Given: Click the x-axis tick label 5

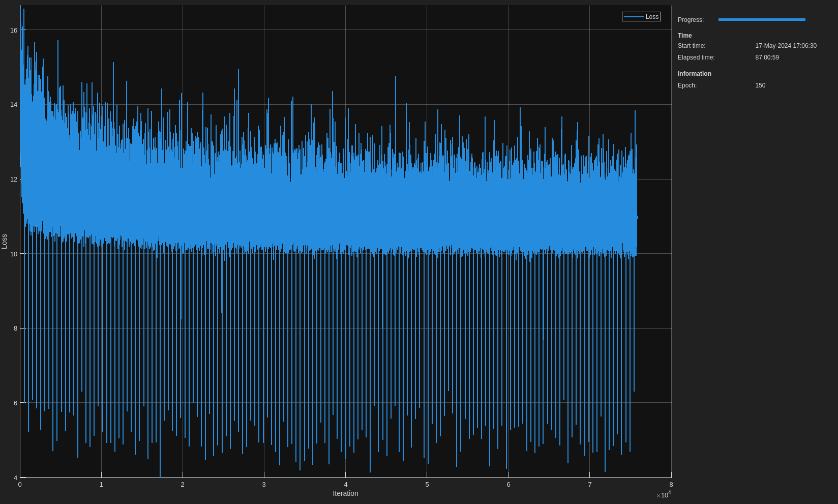Looking at the screenshot, I should [427, 484].
